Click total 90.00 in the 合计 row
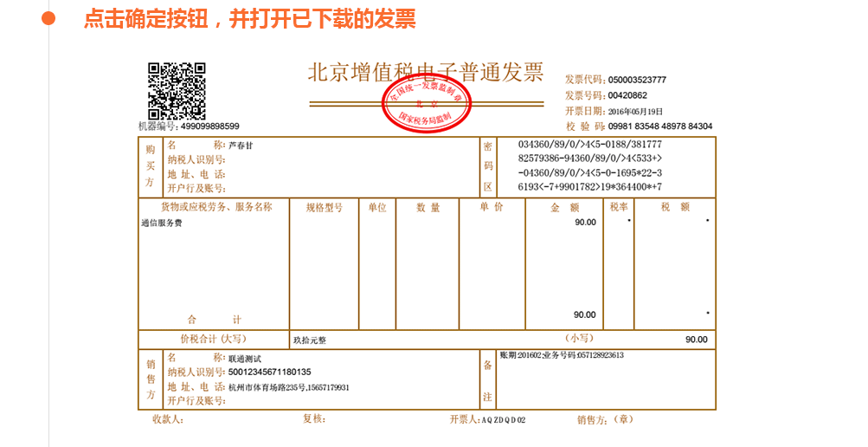 [584, 314]
